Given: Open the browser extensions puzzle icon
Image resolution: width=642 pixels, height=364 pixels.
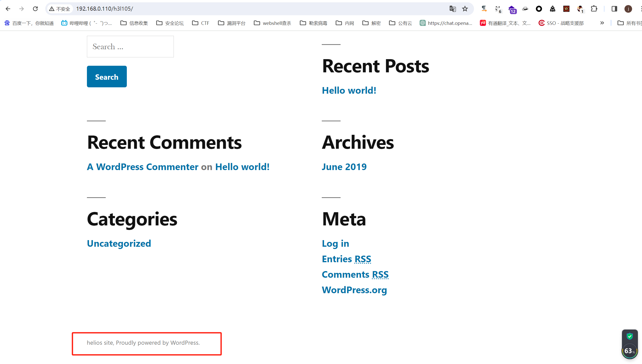Looking at the screenshot, I should (x=594, y=9).
